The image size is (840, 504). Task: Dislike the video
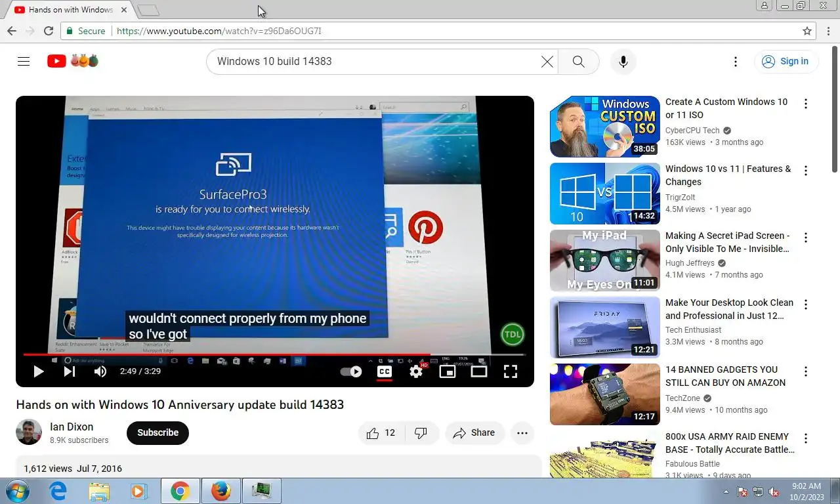pos(421,433)
